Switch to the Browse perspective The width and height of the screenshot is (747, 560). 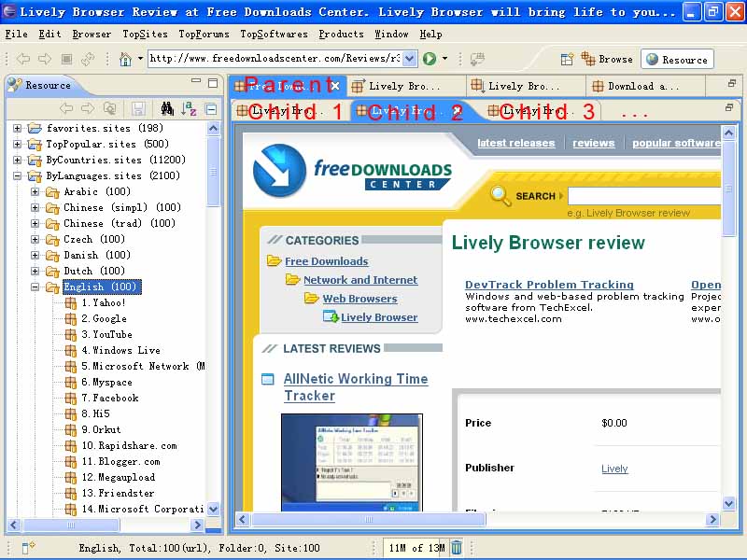point(607,59)
